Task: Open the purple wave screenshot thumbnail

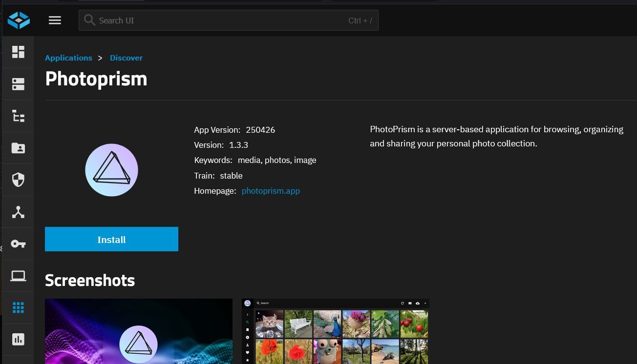Action: [x=139, y=331]
